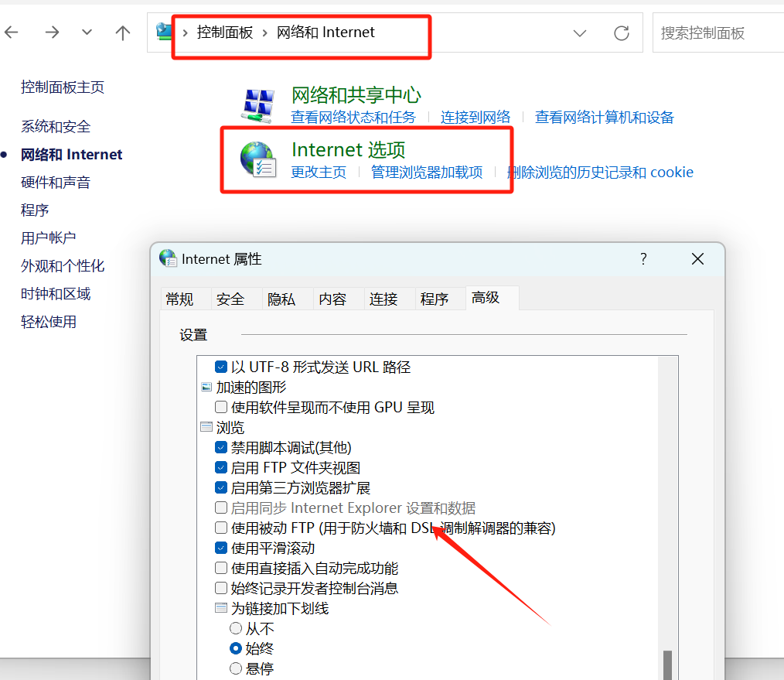The width and height of the screenshot is (784, 680).
Task: Open 控制面板主页 in sidebar
Action: click(63, 87)
